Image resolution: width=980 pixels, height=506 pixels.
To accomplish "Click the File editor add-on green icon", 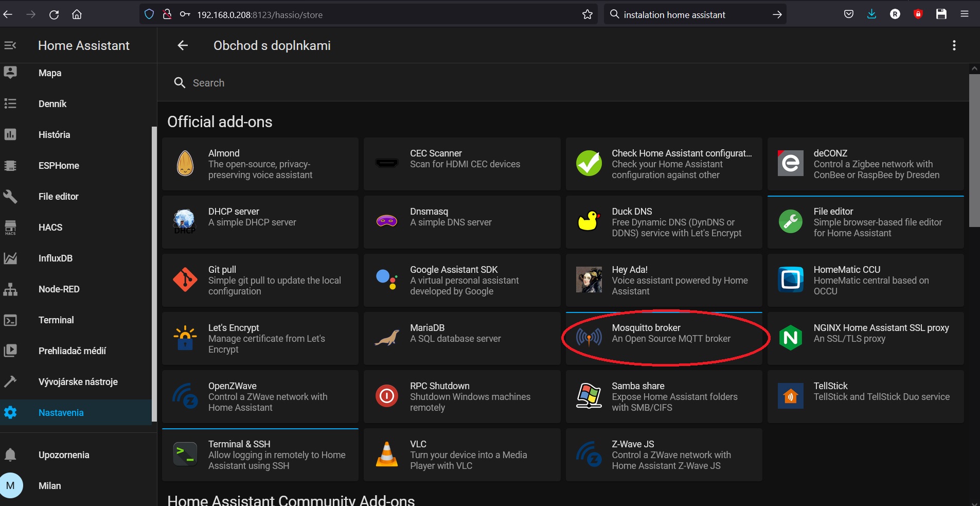I will tap(791, 221).
